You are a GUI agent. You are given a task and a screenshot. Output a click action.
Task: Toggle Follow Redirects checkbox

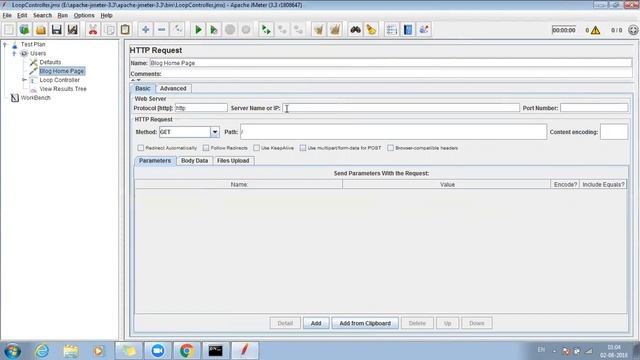[206, 148]
